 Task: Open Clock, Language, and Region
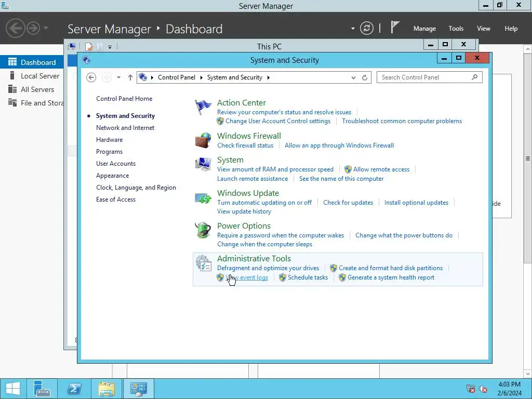pyautogui.click(x=136, y=187)
